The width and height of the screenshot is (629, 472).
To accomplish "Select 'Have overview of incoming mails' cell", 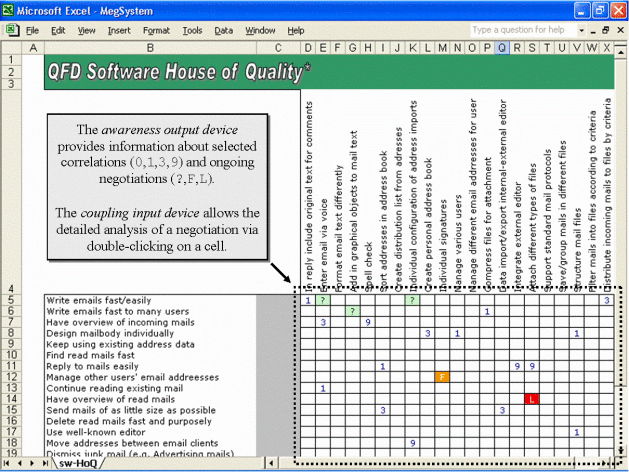I will pos(150,322).
